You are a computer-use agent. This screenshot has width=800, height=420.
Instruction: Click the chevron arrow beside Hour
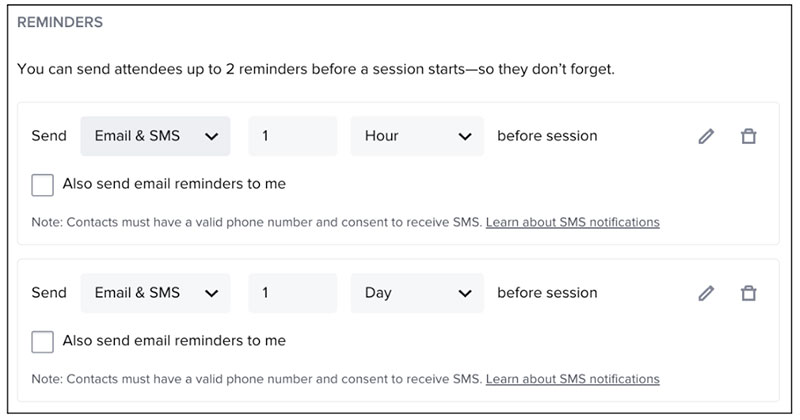point(464,136)
